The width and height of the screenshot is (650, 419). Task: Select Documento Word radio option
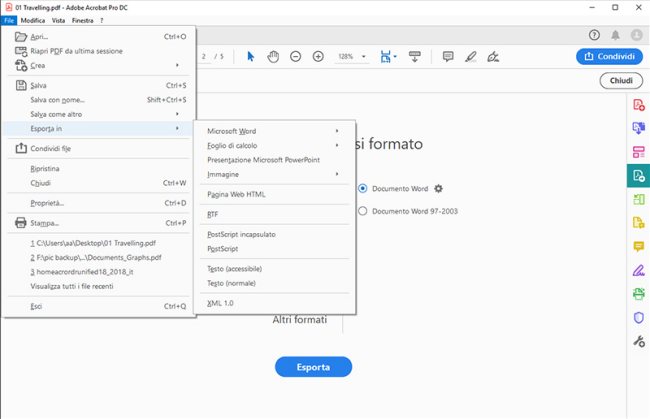363,189
